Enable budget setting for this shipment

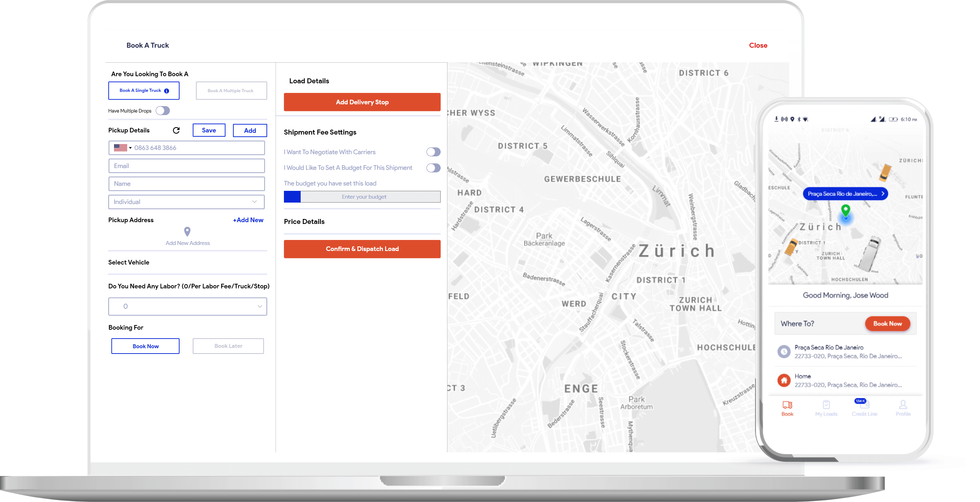tap(433, 167)
